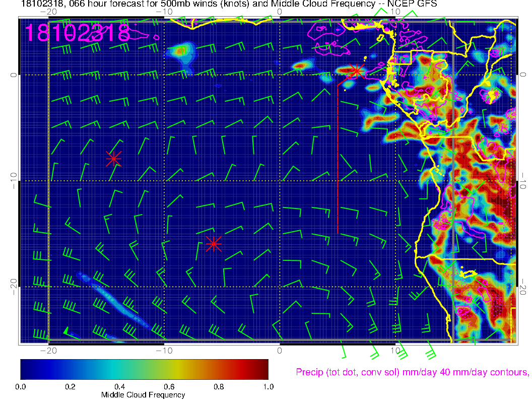The image size is (532, 411).
Task: Click the colorbar tick label 0.8
Action: coord(219,387)
